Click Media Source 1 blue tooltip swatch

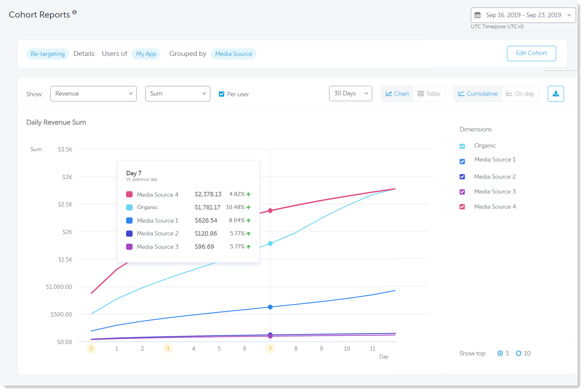pos(130,220)
